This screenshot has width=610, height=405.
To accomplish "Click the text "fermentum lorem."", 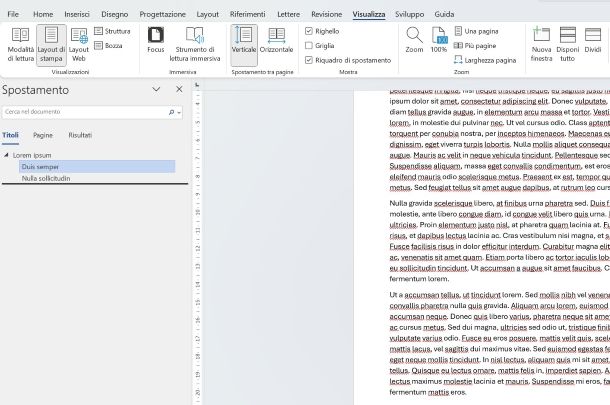I will coord(419,279).
